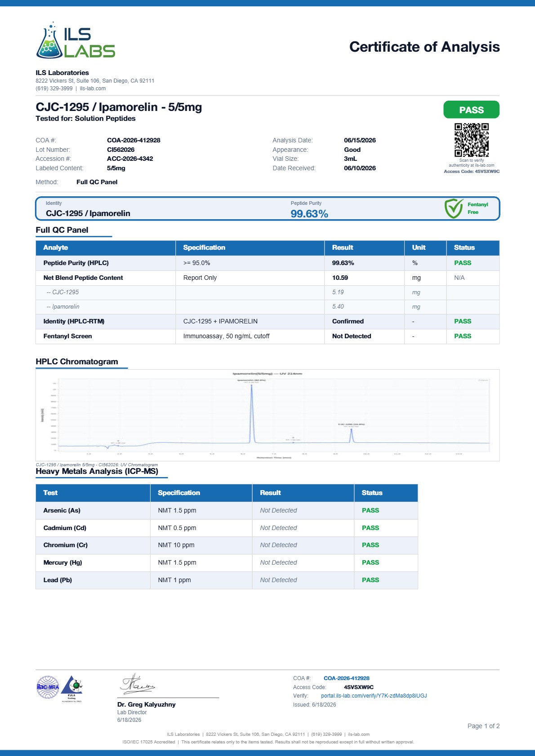Viewport: 535px width, 756px height.
Task: Click the green PASS badge
Action: click(471, 110)
